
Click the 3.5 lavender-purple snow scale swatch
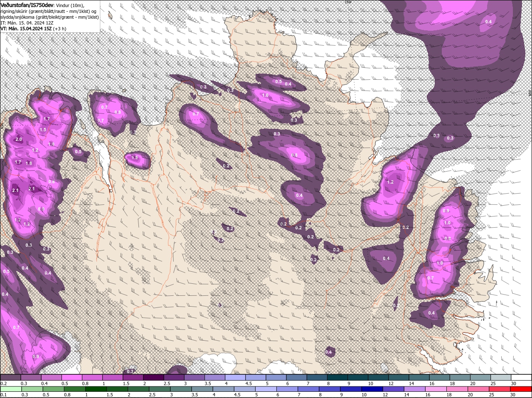pyautogui.click(x=214, y=377)
